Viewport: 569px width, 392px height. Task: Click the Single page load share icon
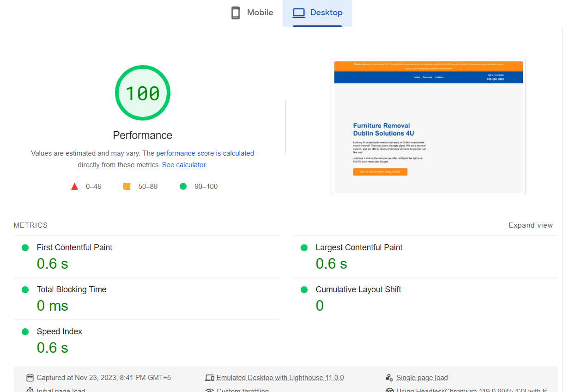388,377
